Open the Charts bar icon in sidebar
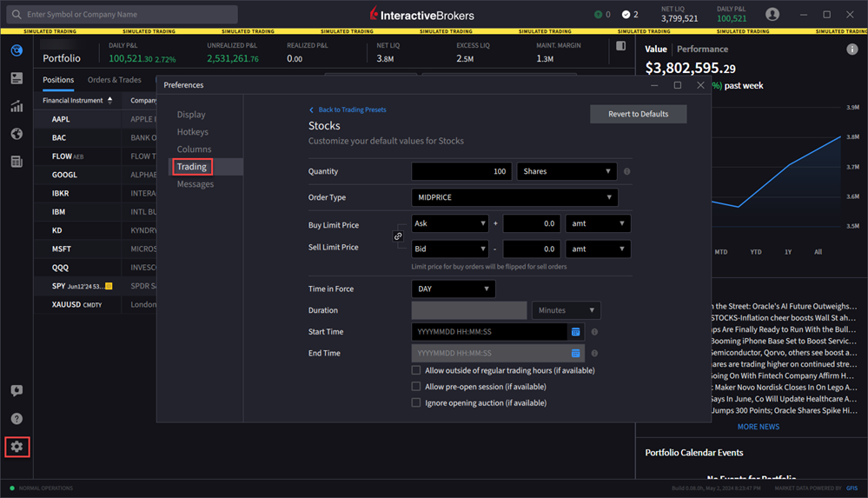The image size is (868, 498). click(x=17, y=106)
